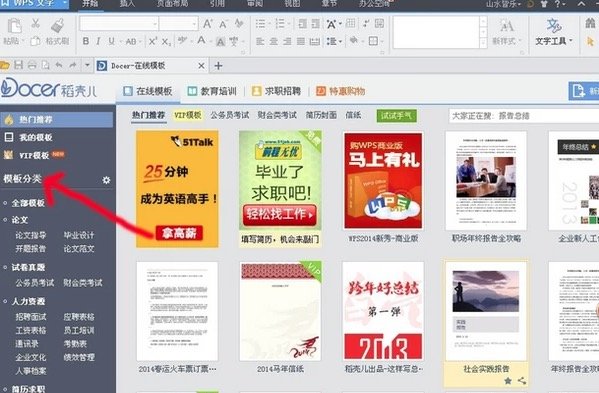Open the font size dropdown
This screenshot has height=393, width=599.
pyautogui.click(x=194, y=24)
